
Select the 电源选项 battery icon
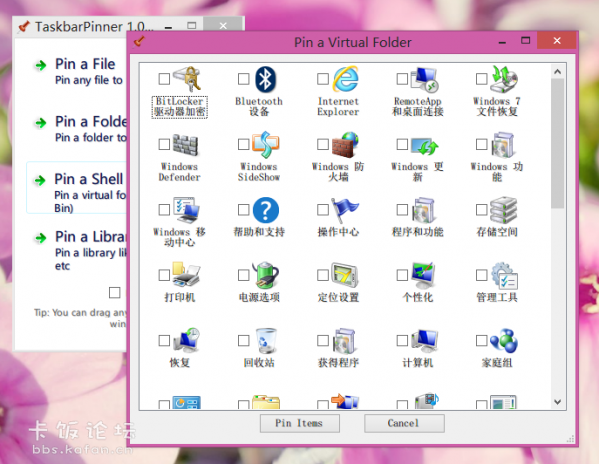click(266, 275)
